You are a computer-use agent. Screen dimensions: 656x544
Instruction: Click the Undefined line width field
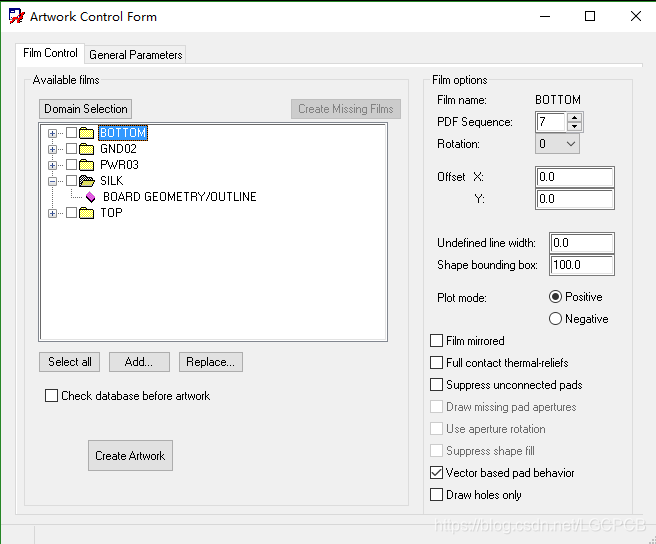pyautogui.click(x=582, y=243)
